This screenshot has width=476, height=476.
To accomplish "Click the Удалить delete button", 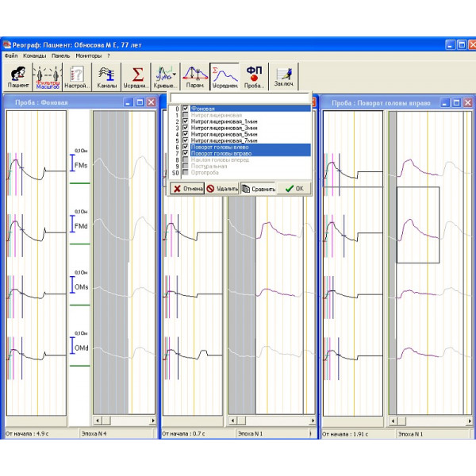I will tap(222, 189).
